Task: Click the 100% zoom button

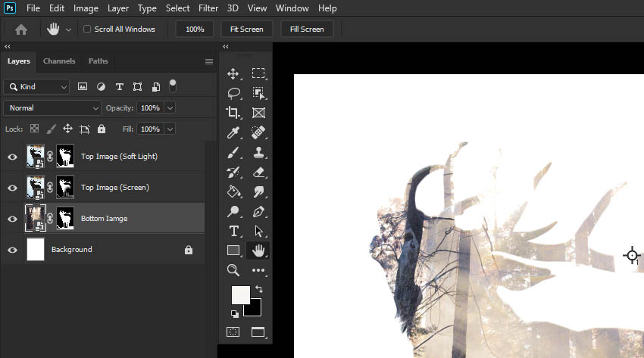Action: pyautogui.click(x=195, y=29)
